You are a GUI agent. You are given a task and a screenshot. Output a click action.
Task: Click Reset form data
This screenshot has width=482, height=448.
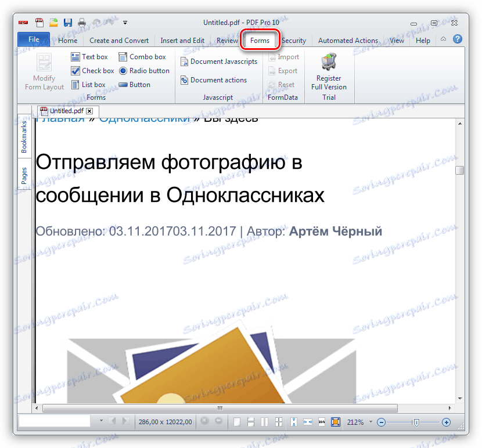click(x=281, y=85)
